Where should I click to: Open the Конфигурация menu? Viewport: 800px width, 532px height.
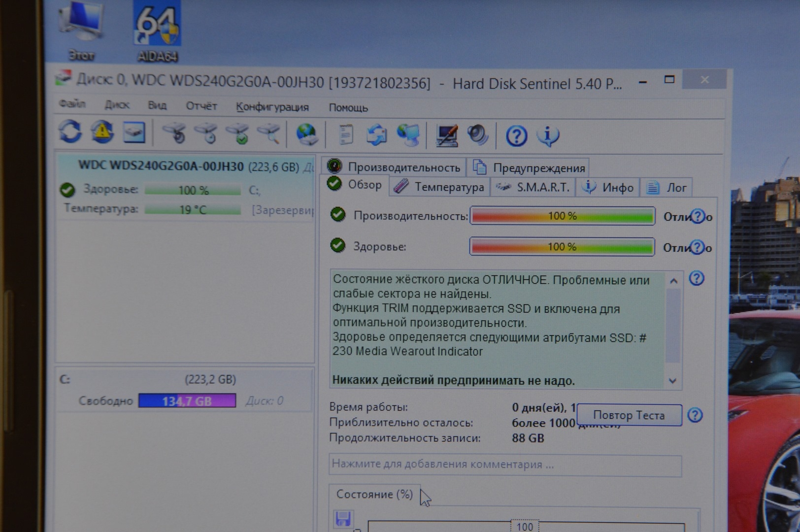point(272,107)
